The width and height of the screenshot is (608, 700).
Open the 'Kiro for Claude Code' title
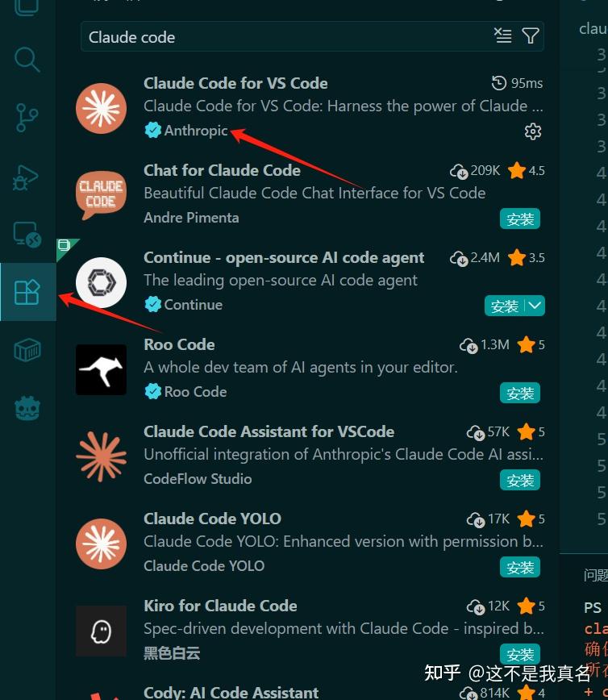(220, 606)
